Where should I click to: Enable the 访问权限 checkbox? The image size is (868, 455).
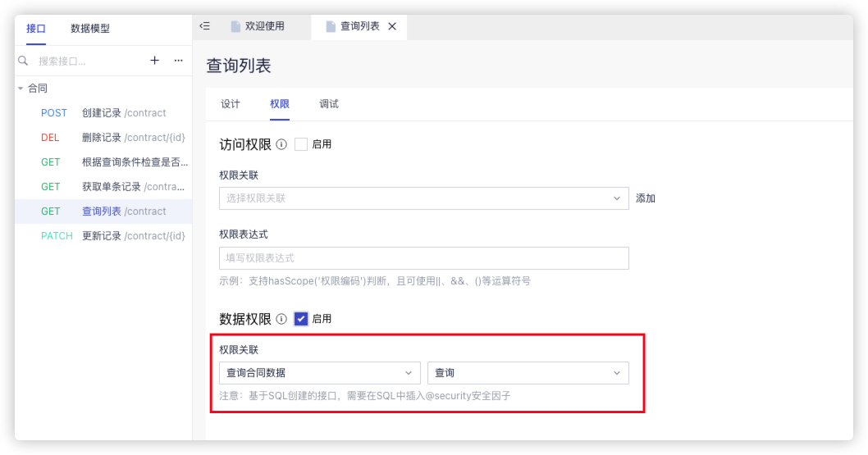click(301, 144)
